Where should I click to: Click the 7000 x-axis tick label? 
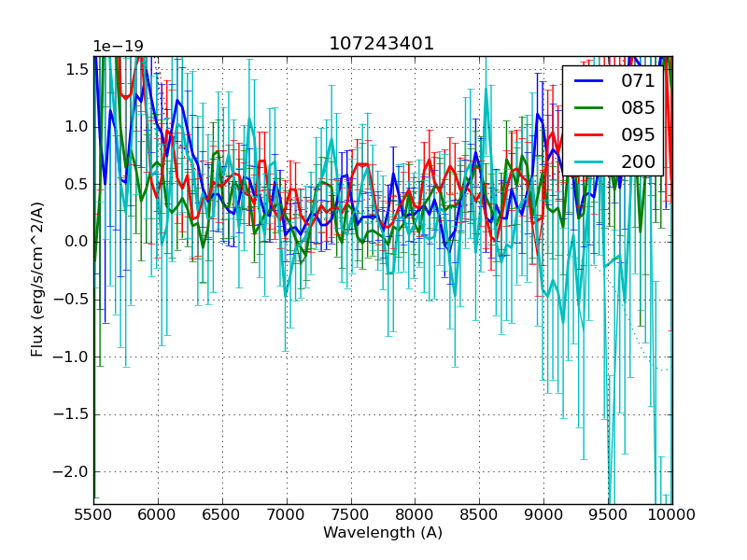point(287,514)
